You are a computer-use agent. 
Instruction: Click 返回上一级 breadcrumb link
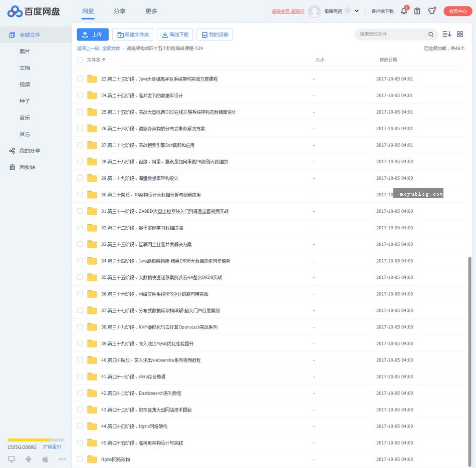click(x=88, y=48)
